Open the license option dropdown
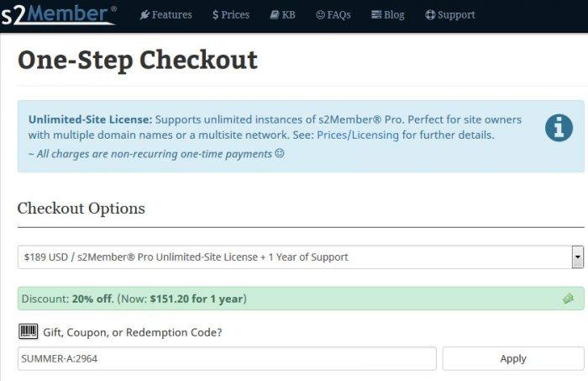 [x=301, y=257]
